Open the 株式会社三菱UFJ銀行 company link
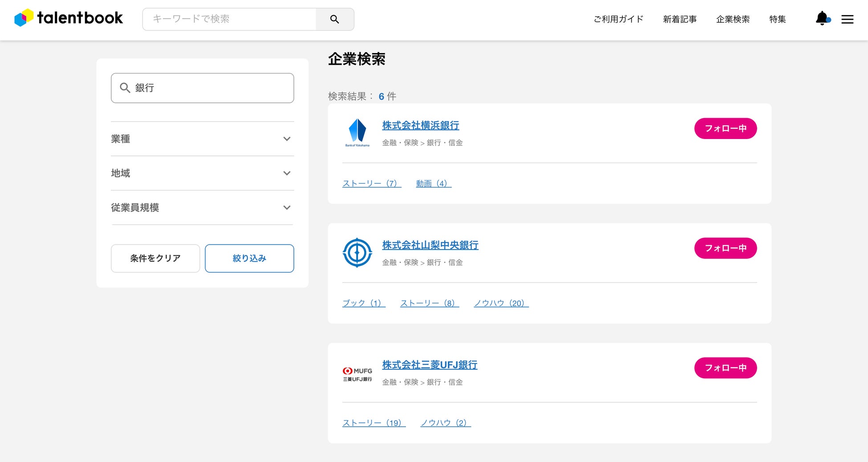The image size is (868, 462). [430, 365]
